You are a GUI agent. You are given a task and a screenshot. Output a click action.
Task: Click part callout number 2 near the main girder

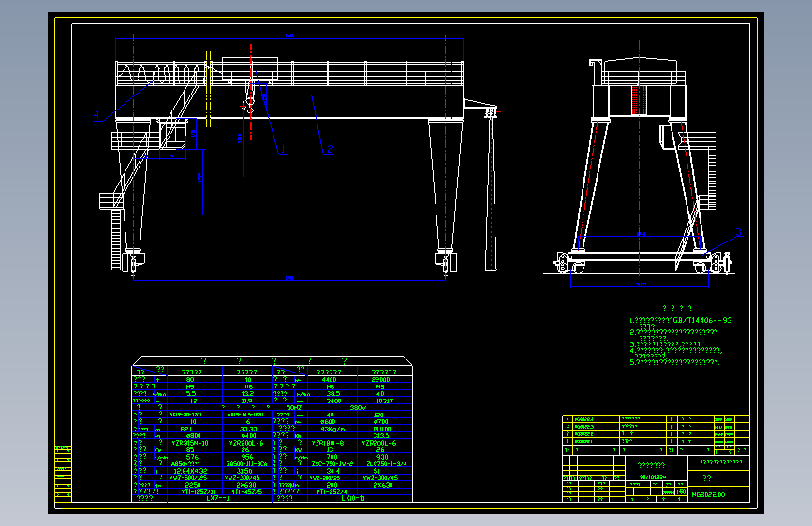coord(331,149)
